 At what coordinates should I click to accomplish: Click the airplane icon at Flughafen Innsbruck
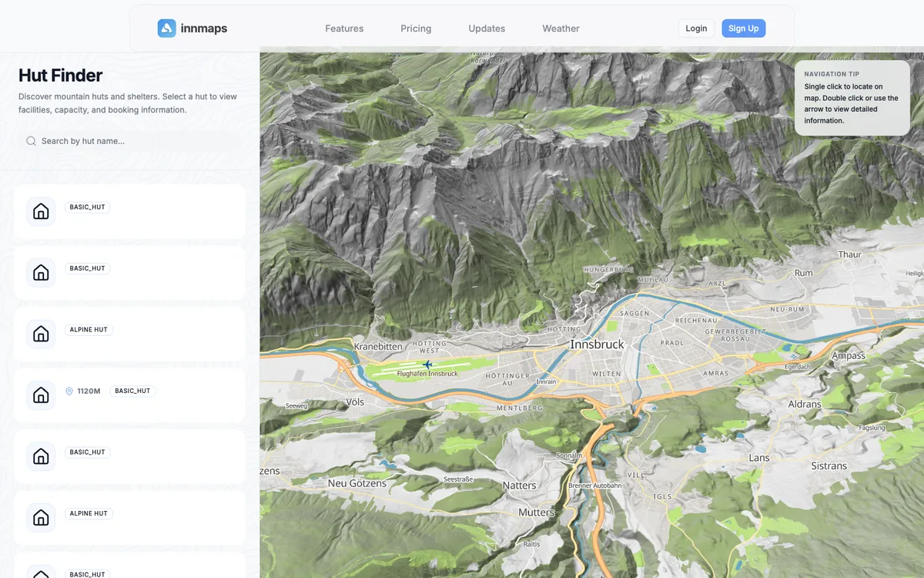click(x=427, y=365)
